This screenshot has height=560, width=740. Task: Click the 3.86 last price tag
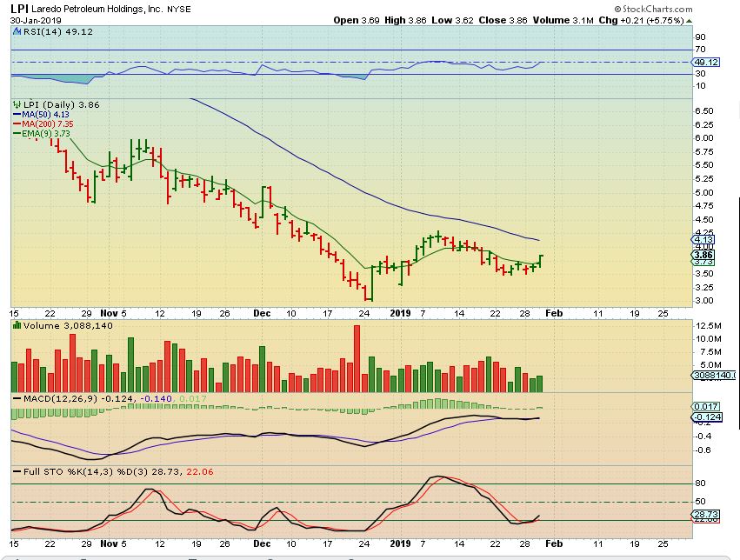703,255
